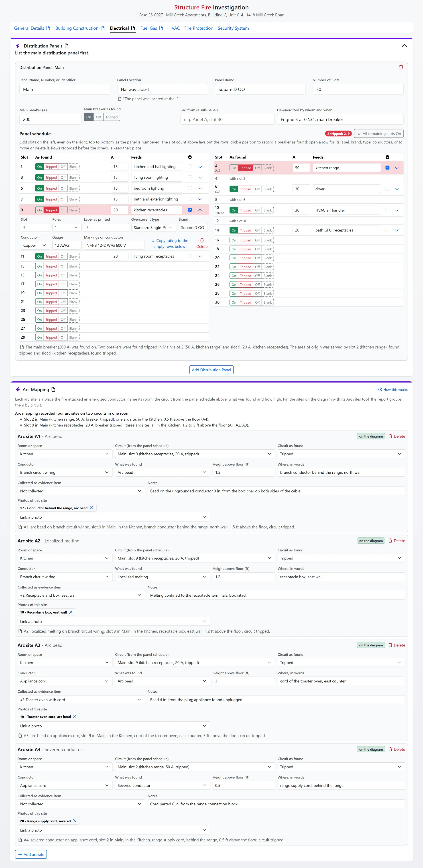Remove photo 17 Conductor behind the range
This screenshot has height=868, width=423.
point(91,508)
